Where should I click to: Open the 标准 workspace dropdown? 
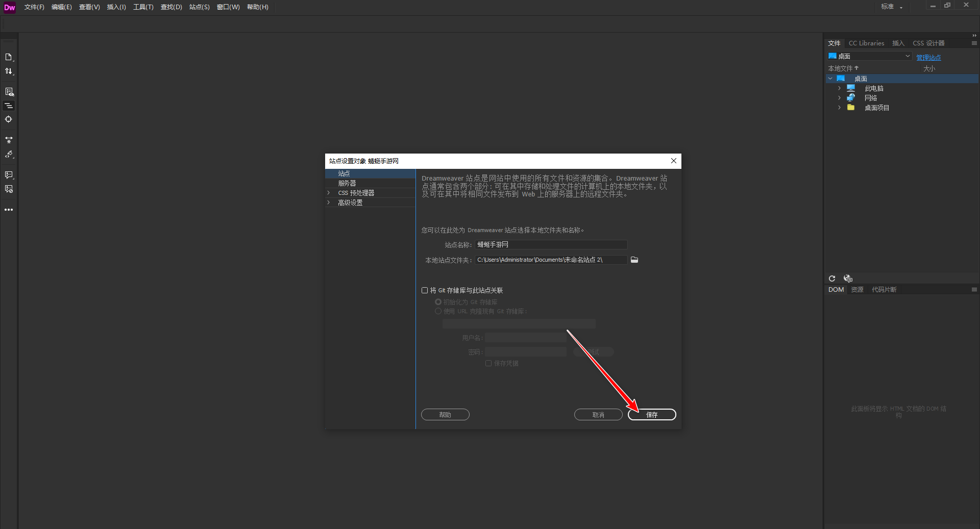click(891, 7)
